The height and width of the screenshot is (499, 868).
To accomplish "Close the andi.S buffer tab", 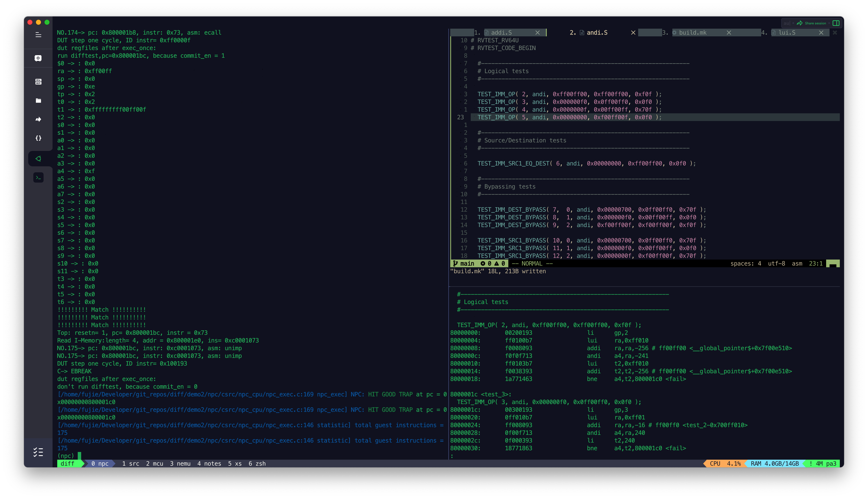I will [633, 32].
